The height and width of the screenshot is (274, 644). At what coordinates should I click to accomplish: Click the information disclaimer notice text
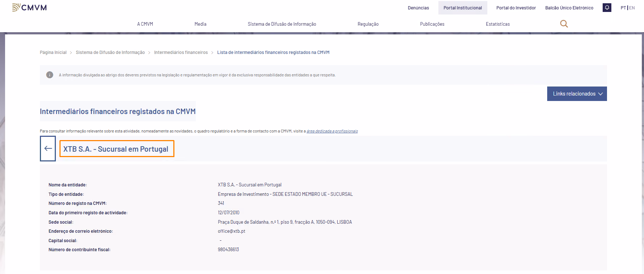197,75
